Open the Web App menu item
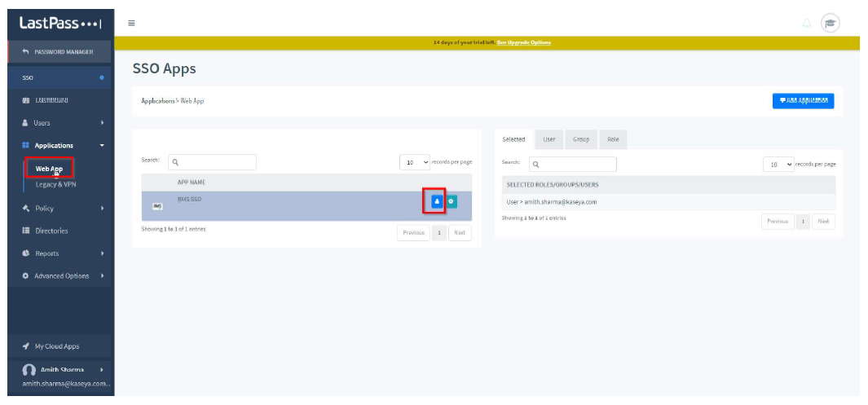The height and width of the screenshot is (405, 868). (x=49, y=169)
